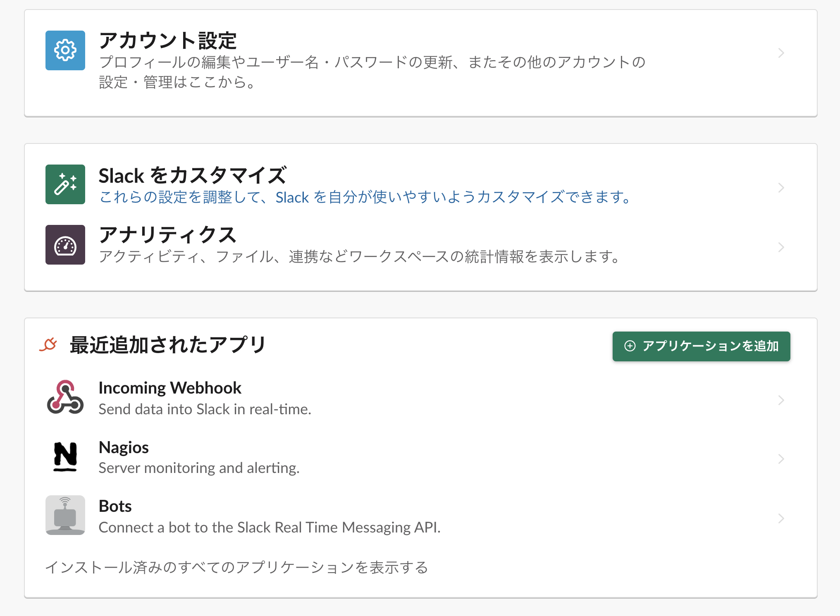Click the orange plug icon beside 最近追加されたアプリ
The image size is (840, 616).
click(x=48, y=344)
